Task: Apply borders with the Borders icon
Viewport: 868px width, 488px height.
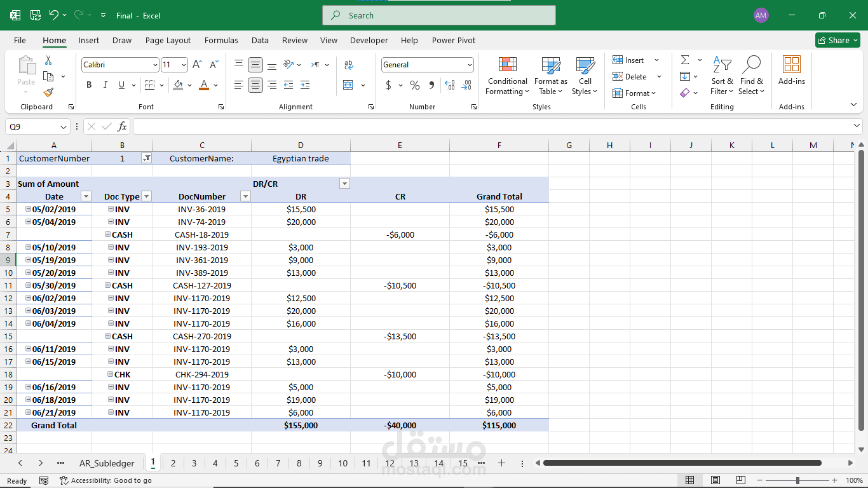Action: click(150, 85)
